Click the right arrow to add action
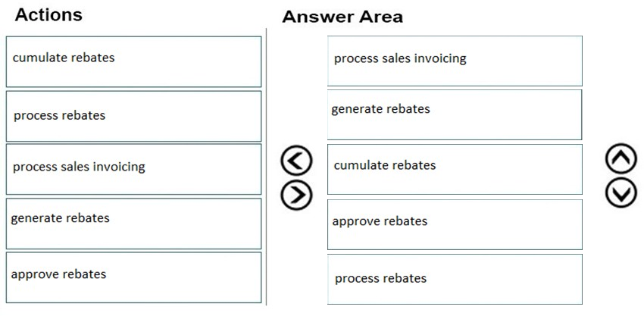644x316 pixels. (x=296, y=194)
